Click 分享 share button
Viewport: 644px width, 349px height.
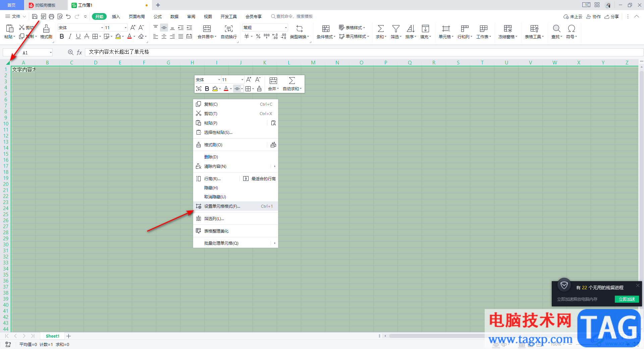[611, 16]
